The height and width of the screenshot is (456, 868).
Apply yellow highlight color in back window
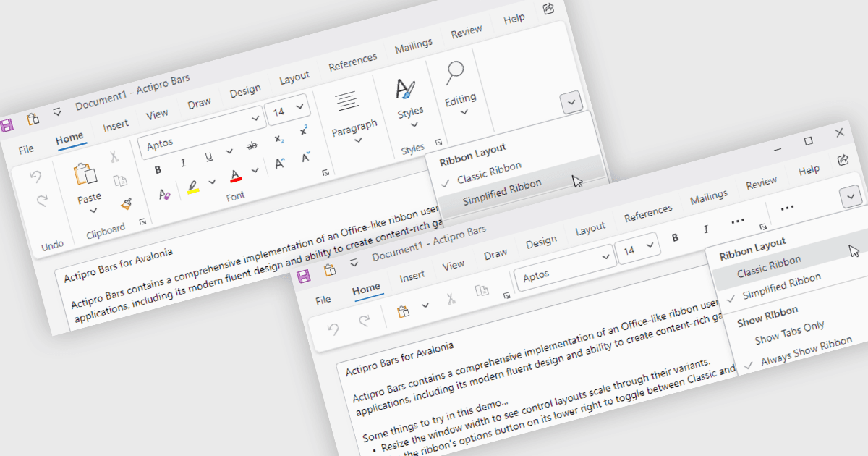pyautogui.click(x=192, y=187)
